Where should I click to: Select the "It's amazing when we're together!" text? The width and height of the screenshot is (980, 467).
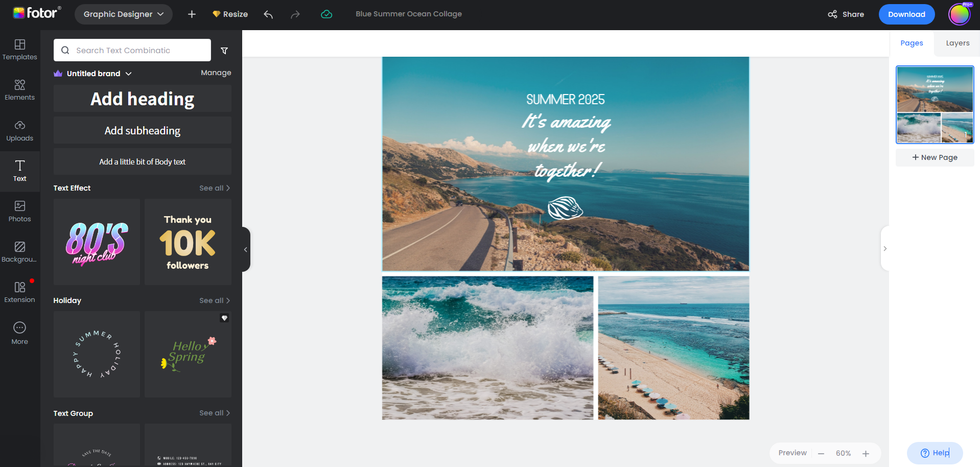[566, 146]
